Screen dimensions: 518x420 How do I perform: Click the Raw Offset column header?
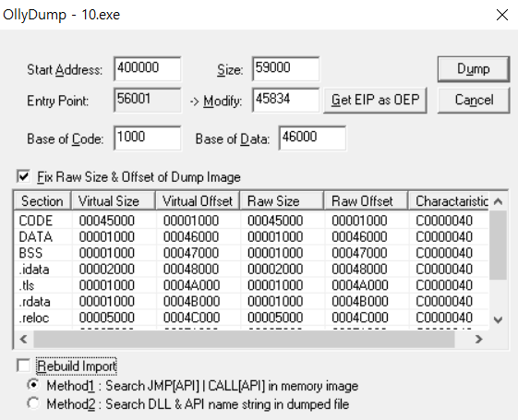[x=366, y=200]
